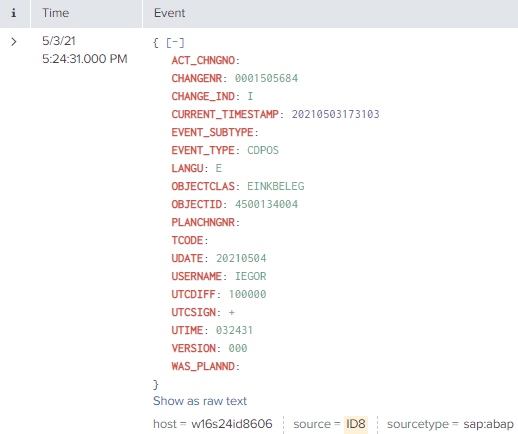Click the Time column header

pyautogui.click(x=55, y=13)
